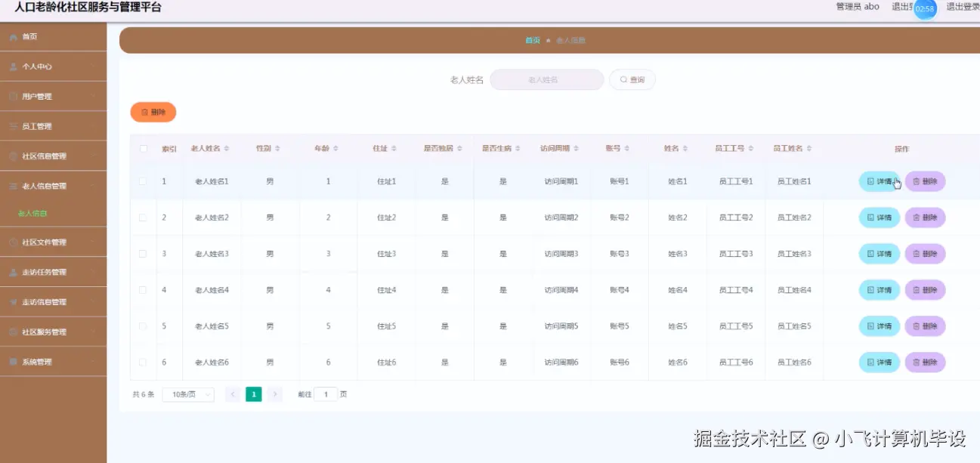The height and width of the screenshot is (463, 980).
Task: Sort by 住址 column arrows
Action: pos(394,149)
